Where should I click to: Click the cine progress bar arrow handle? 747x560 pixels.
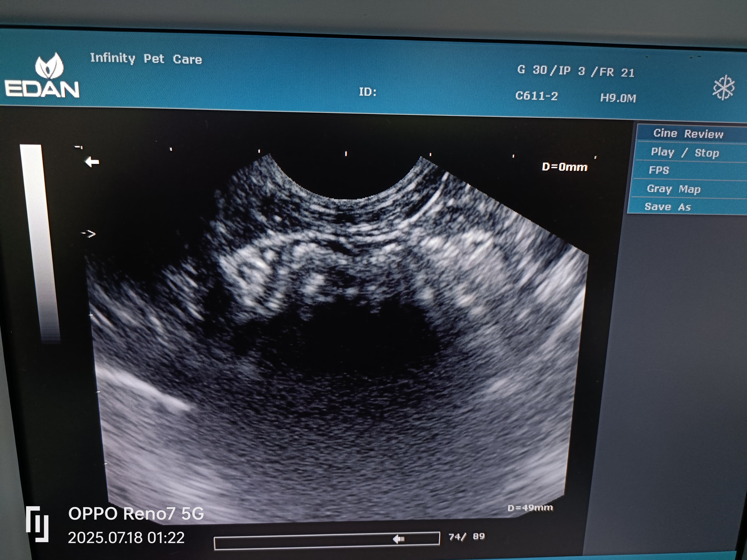click(399, 539)
